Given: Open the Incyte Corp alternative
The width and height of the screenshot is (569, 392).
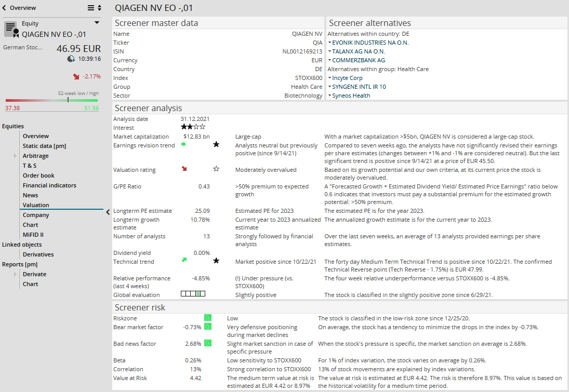Looking at the screenshot, I should click(347, 78).
